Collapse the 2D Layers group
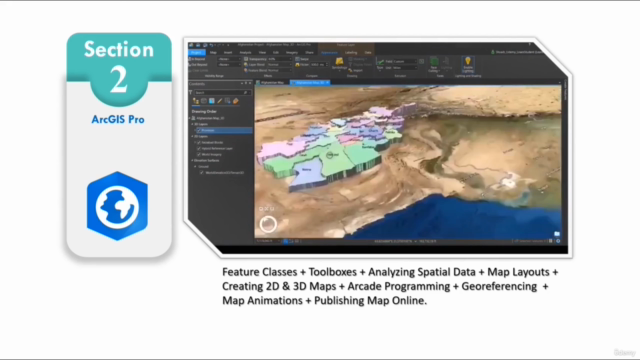The image size is (640, 360). [x=193, y=136]
